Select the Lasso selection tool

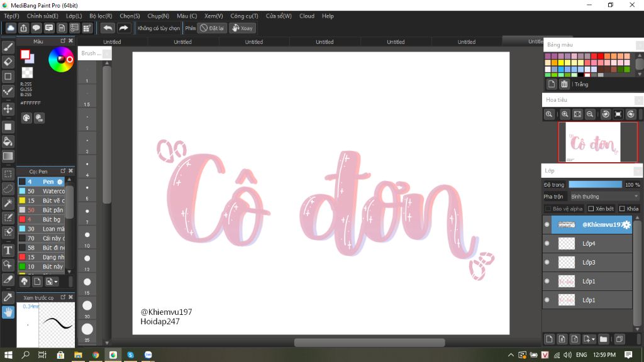[x=8, y=189]
